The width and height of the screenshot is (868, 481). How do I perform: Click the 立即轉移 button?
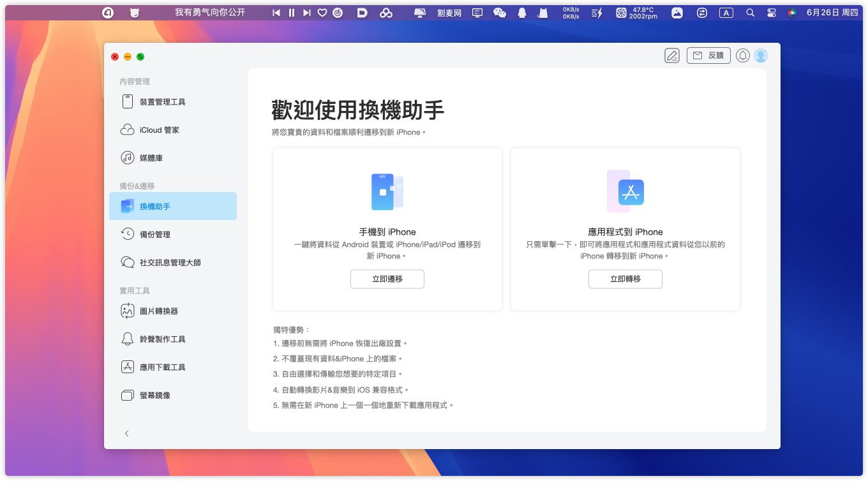(625, 279)
